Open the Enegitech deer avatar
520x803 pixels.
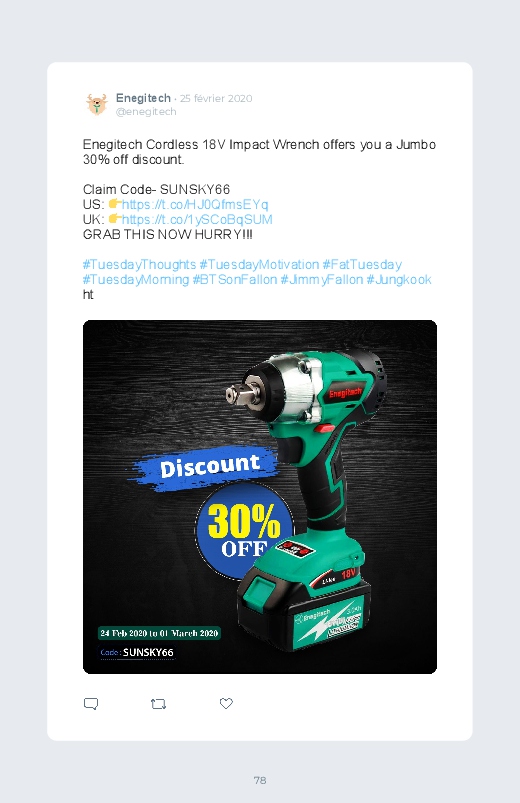pyautogui.click(x=96, y=104)
